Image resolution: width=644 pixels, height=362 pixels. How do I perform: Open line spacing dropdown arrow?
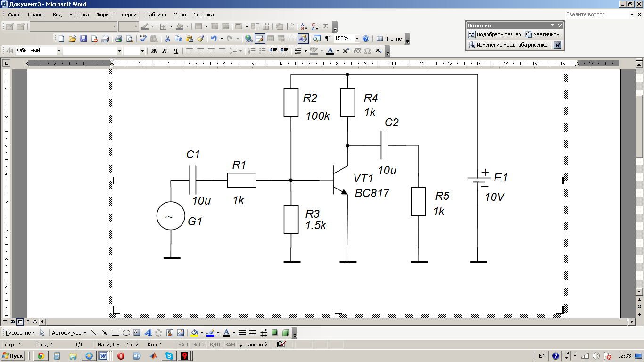(x=240, y=50)
